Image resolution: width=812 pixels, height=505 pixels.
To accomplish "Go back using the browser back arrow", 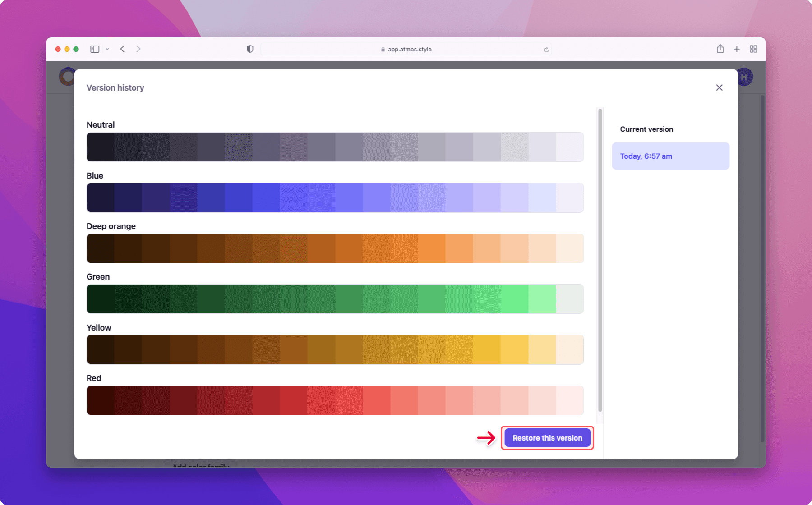I will coord(123,49).
